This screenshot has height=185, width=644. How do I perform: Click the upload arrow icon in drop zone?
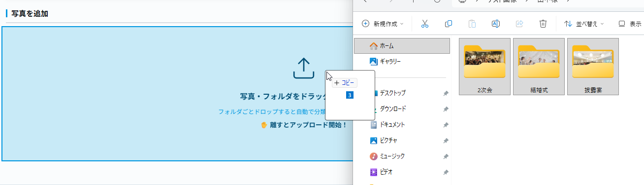[304, 69]
